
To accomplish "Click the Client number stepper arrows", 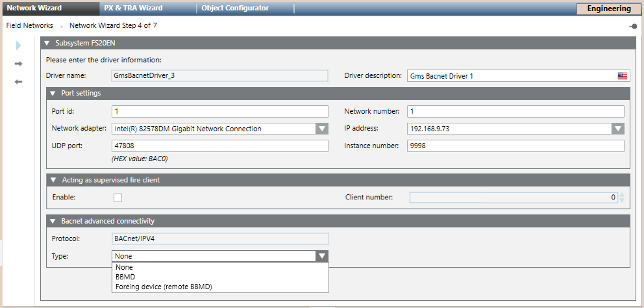I will 622,197.
